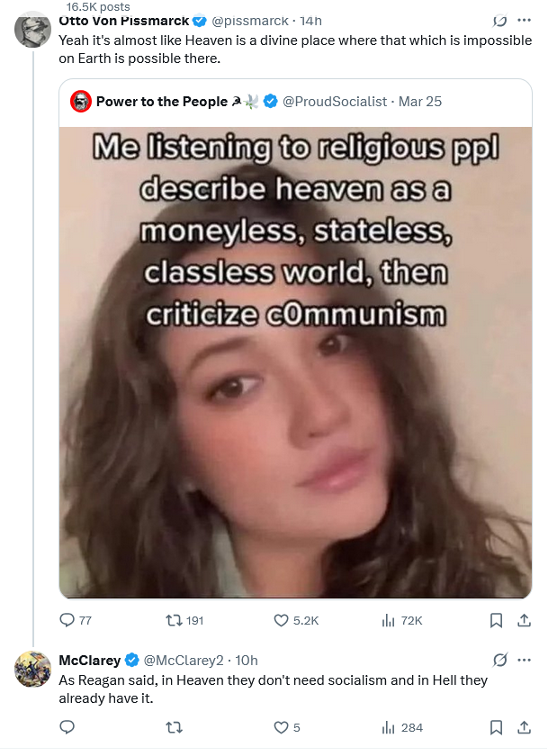Click Grok icon on Otto's post

point(499,20)
